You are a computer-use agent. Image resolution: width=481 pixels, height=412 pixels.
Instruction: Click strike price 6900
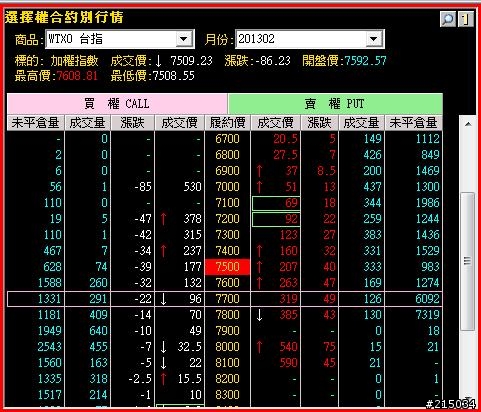pyautogui.click(x=227, y=171)
